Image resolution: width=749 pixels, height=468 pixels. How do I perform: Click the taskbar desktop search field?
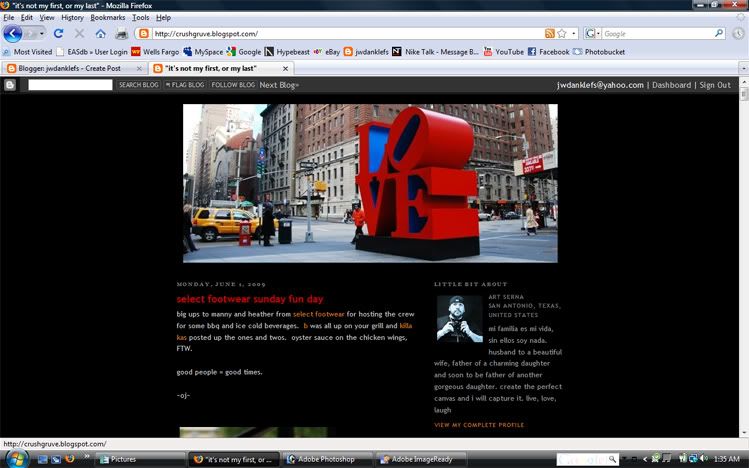583,459
